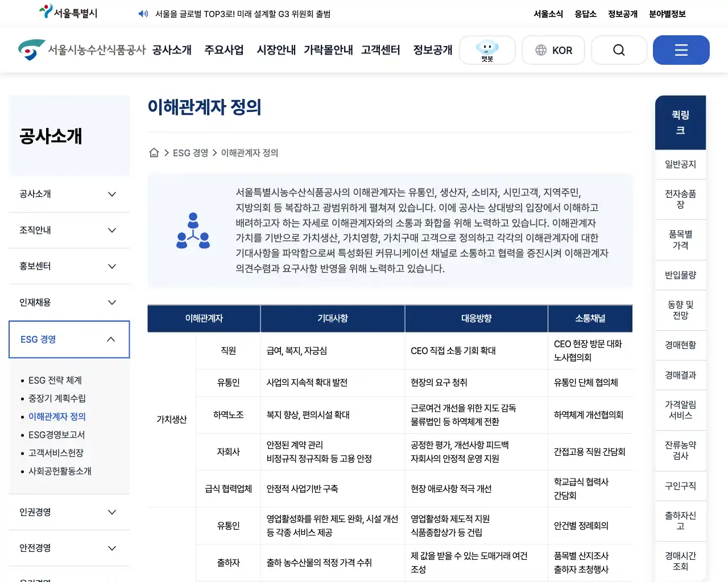Click the Seoul city logo at top

point(68,12)
